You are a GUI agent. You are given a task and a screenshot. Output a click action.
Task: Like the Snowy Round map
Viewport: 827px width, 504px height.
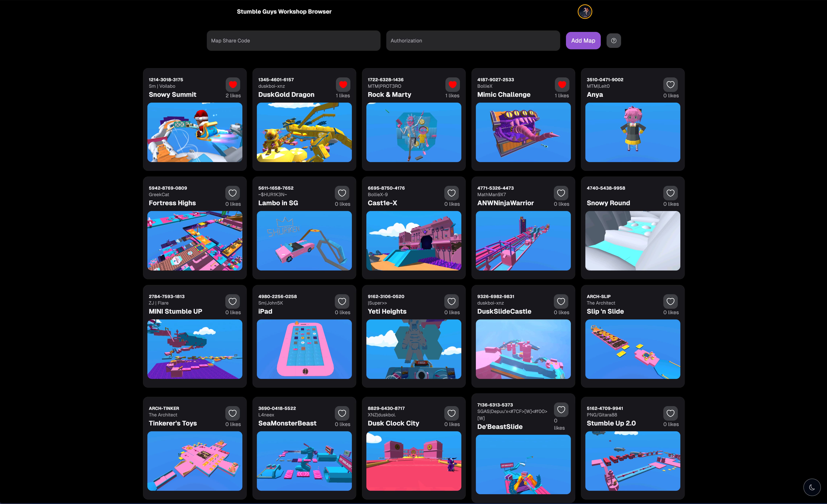tap(670, 193)
